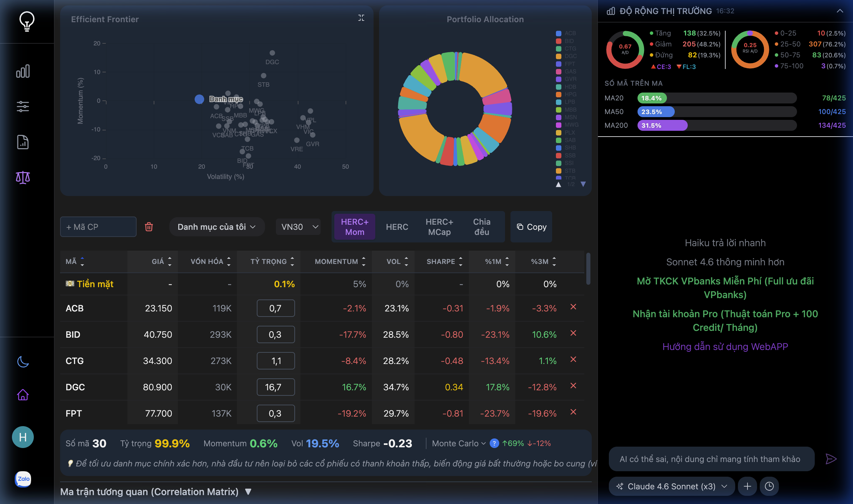Open the Zalo chat icon
The width and height of the screenshot is (853, 504).
[x=23, y=479]
